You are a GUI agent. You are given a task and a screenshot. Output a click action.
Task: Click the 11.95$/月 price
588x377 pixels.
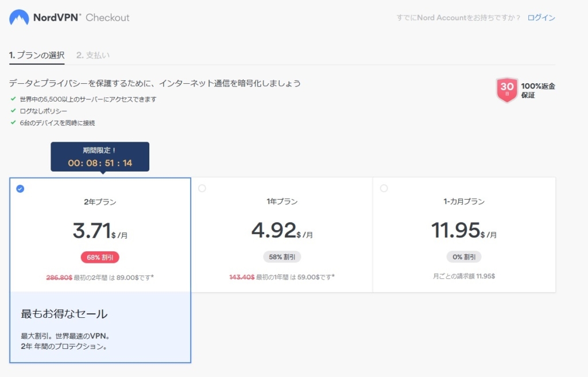[x=464, y=230]
